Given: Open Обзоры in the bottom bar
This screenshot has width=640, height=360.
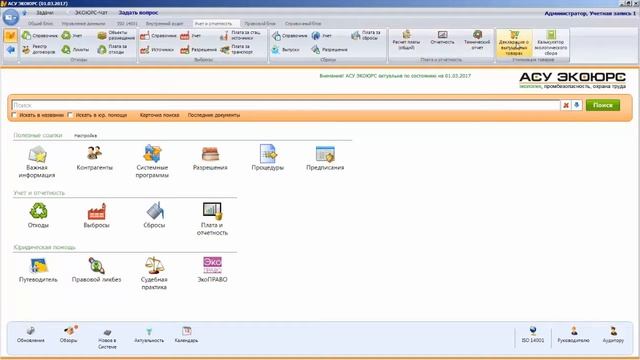Looking at the screenshot, I should [x=69, y=334].
